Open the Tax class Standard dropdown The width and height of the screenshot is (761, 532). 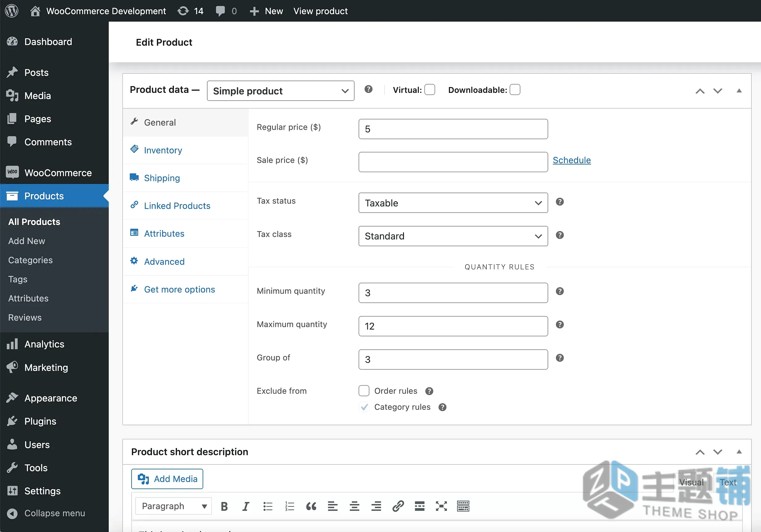(453, 236)
